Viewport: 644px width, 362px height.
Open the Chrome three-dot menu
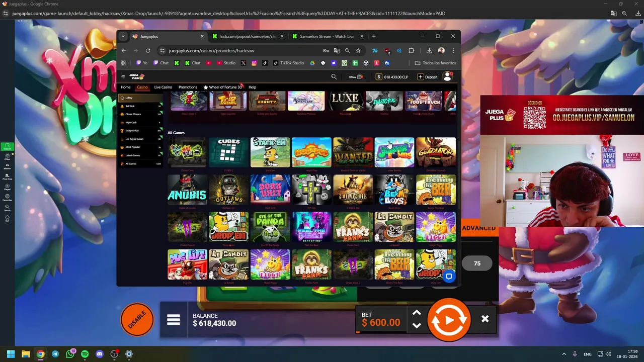(x=453, y=51)
